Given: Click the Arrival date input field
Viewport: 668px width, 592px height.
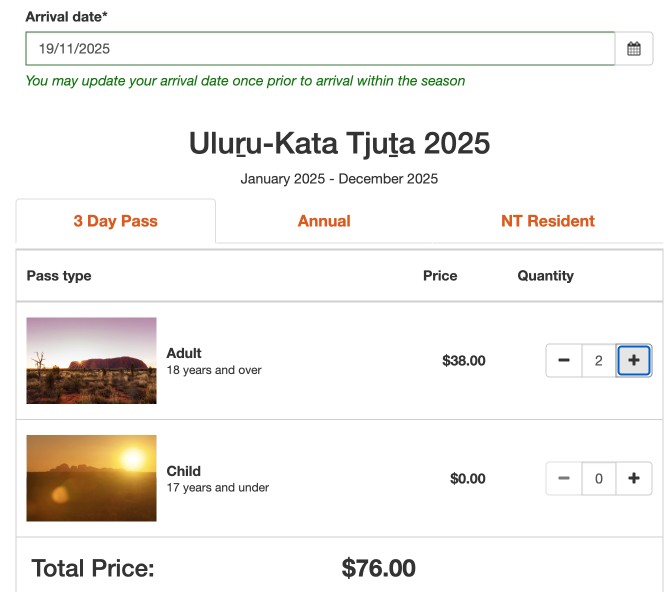Looking at the screenshot, I should (x=320, y=49).
